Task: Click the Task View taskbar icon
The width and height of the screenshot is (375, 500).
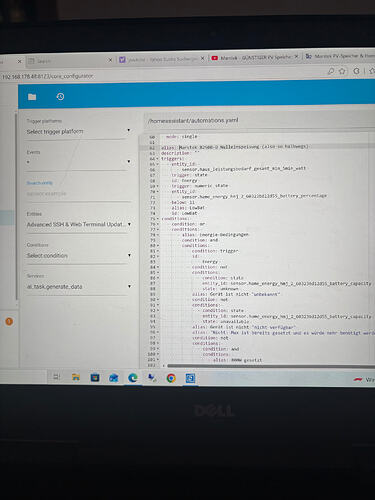Action: click(x=57, y=377)
